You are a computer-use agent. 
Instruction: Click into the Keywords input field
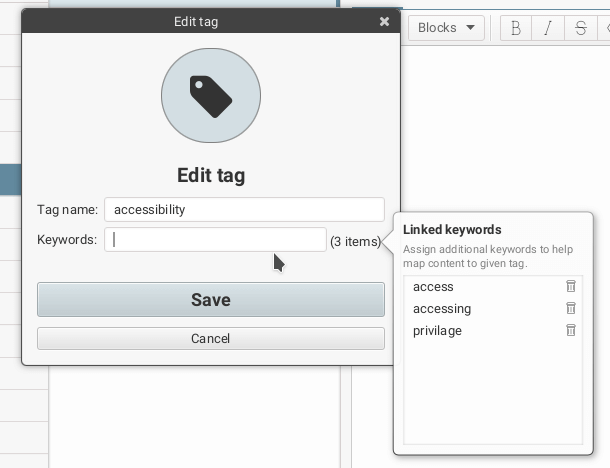[x=215, y=240]
